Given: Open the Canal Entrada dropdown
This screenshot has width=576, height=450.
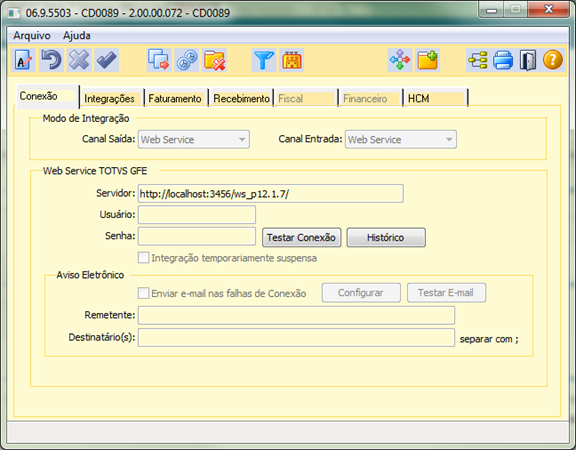Looking at the screenshot, I should coord(401,140).
